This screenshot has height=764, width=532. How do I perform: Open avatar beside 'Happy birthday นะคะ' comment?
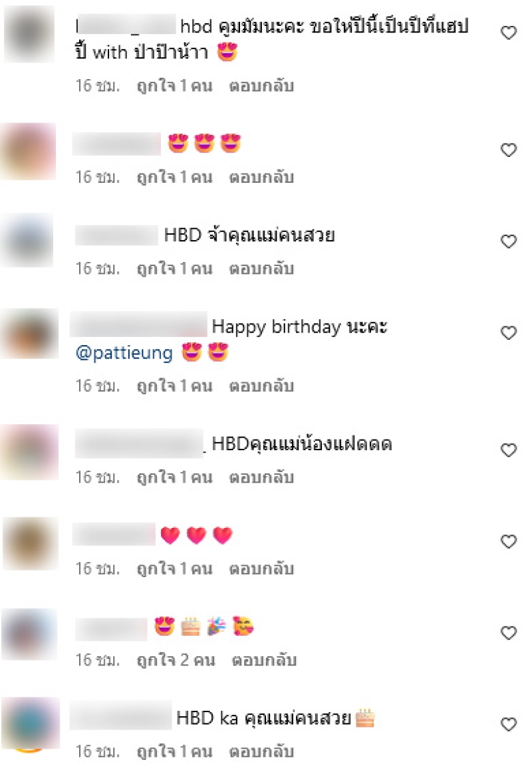point(30,334)
